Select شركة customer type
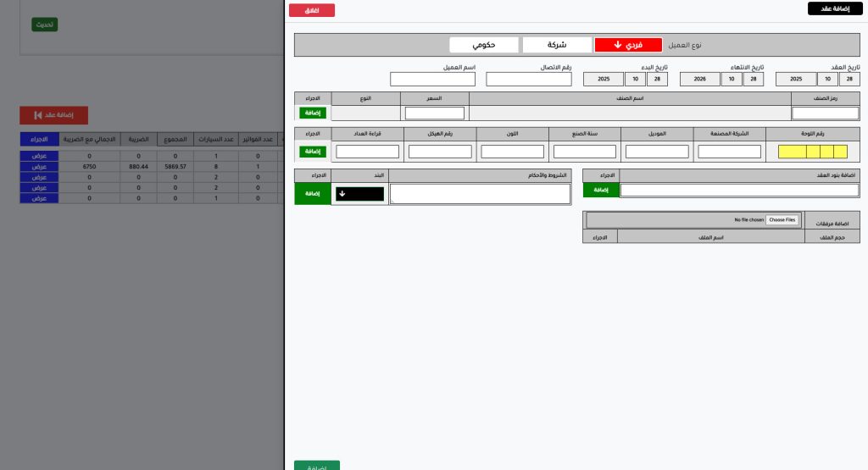Screen dimensions: 868x470 [556, 45]
